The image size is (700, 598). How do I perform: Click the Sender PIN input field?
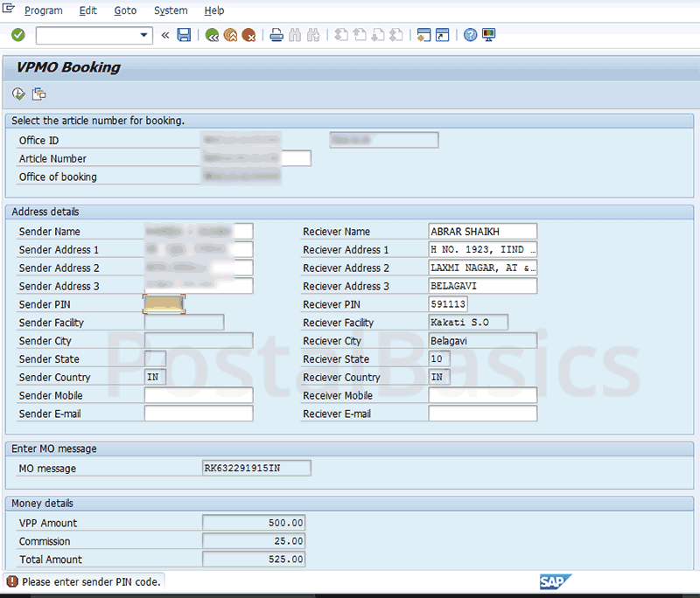tap(164, 304)
